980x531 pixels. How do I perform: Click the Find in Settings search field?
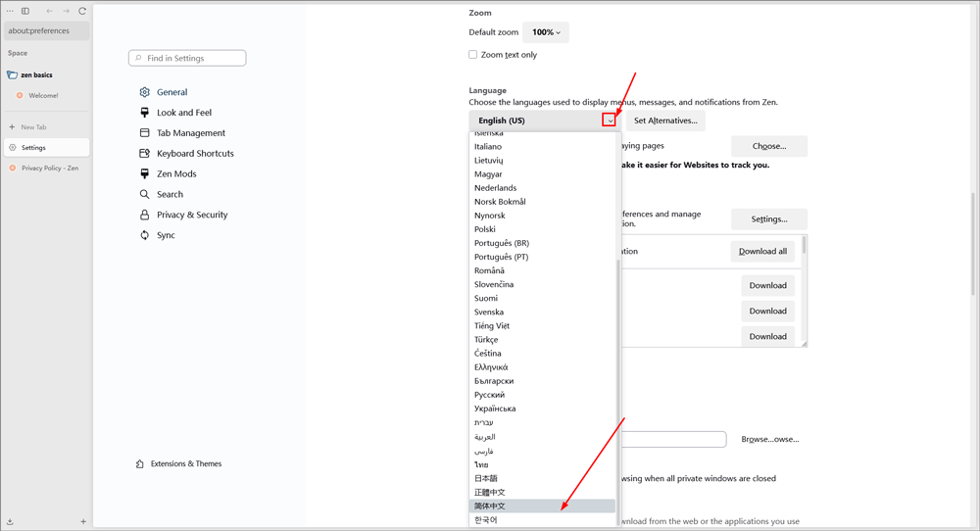point(187,59)
